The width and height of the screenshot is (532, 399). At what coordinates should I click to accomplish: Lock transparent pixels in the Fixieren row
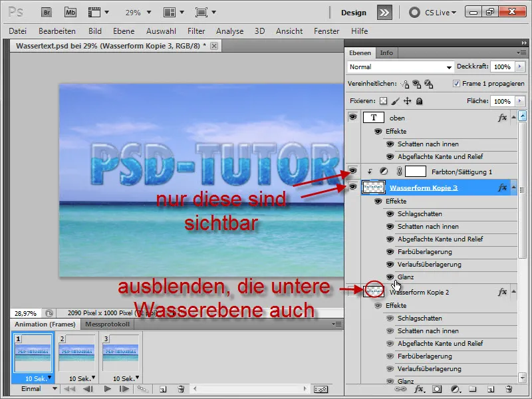point(384,101)
